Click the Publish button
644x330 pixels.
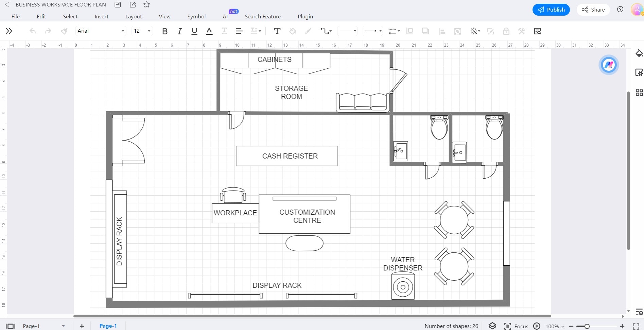click(x=551, y=10)
